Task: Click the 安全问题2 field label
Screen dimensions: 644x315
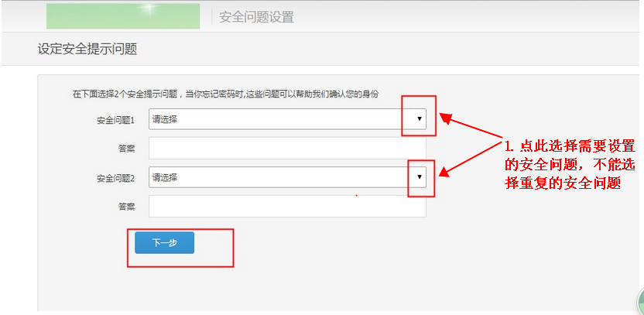Action: pyautogui.click(x=115, y=178)
